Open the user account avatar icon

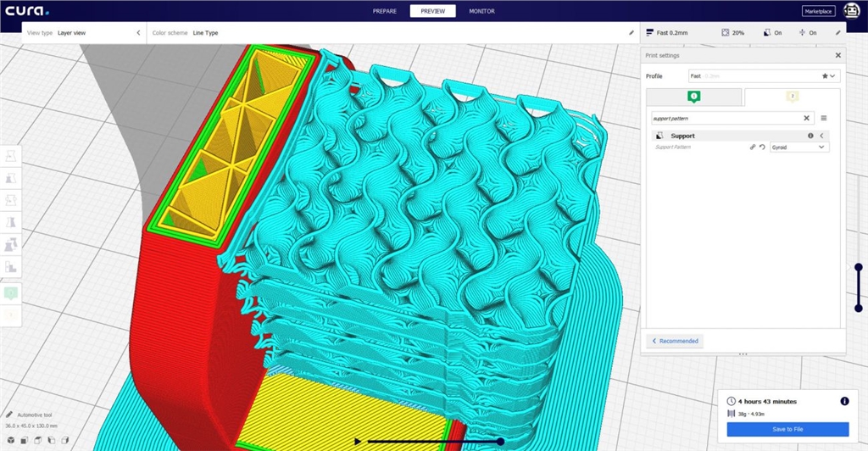pos(849,11)
